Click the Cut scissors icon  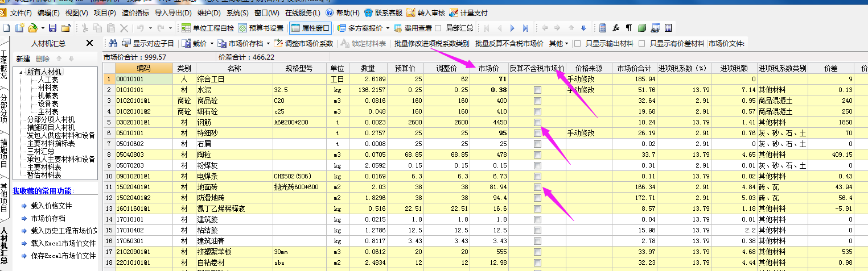(85, 28)
